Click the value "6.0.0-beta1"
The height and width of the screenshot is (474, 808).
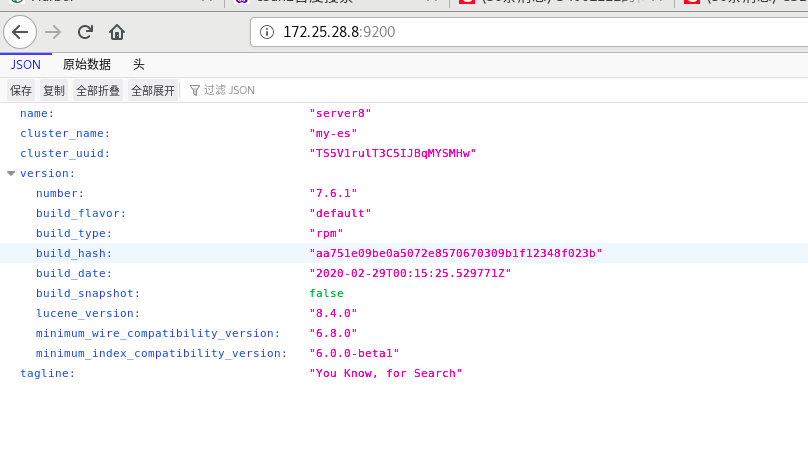click(354, 353)
